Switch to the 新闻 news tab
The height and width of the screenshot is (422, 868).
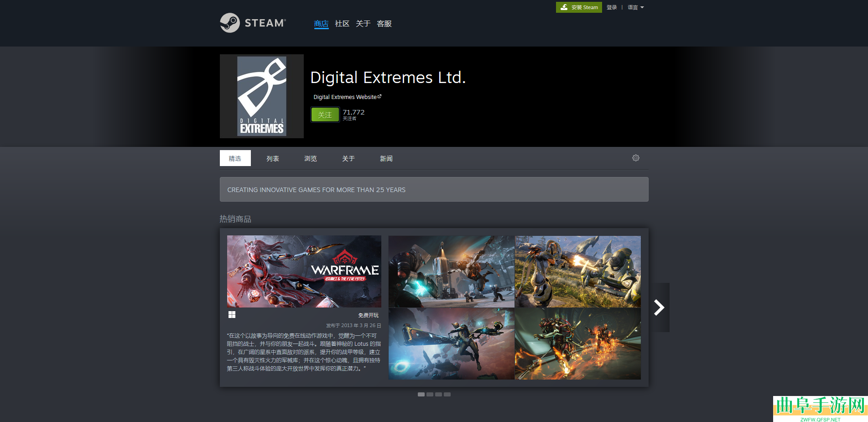[386, 158]
